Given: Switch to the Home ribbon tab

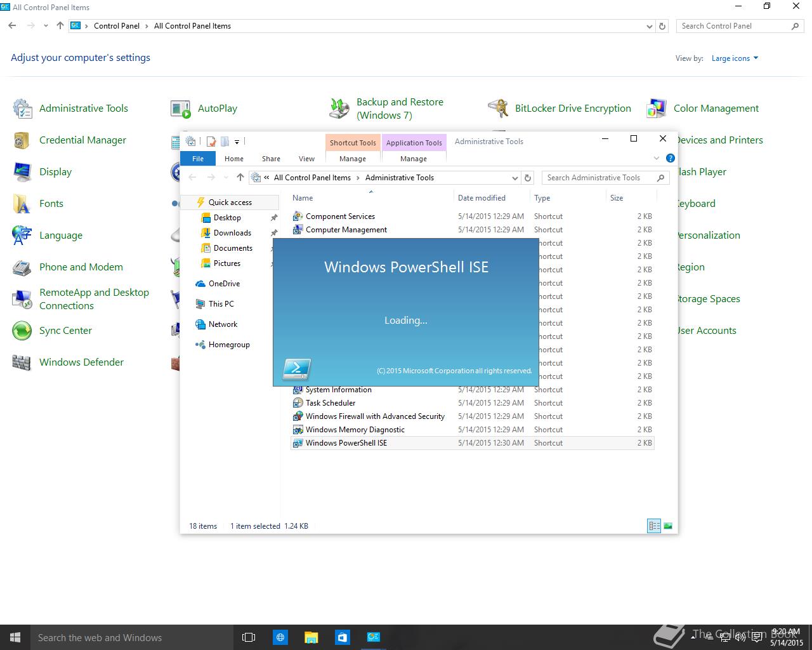Looking at the screenshot, I should (x=233, y=159).
